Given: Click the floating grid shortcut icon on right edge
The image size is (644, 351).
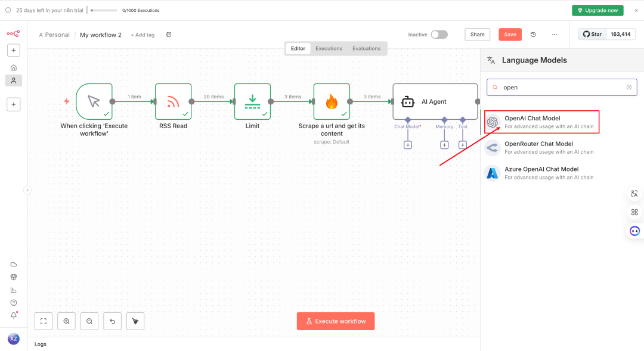Looking at the screenshot, I should point(634,212).
